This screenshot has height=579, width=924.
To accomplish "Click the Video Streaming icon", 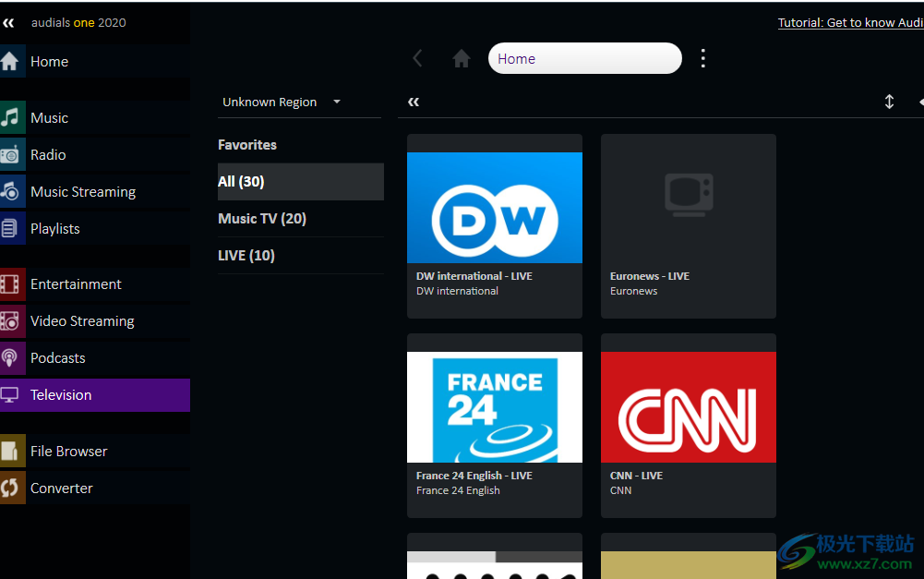I will tap(11, 320).
